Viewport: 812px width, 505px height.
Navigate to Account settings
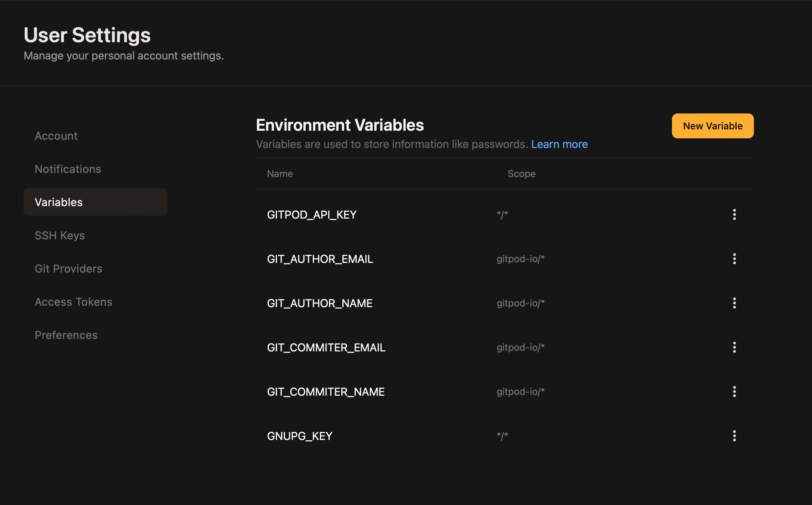point(56,136)
